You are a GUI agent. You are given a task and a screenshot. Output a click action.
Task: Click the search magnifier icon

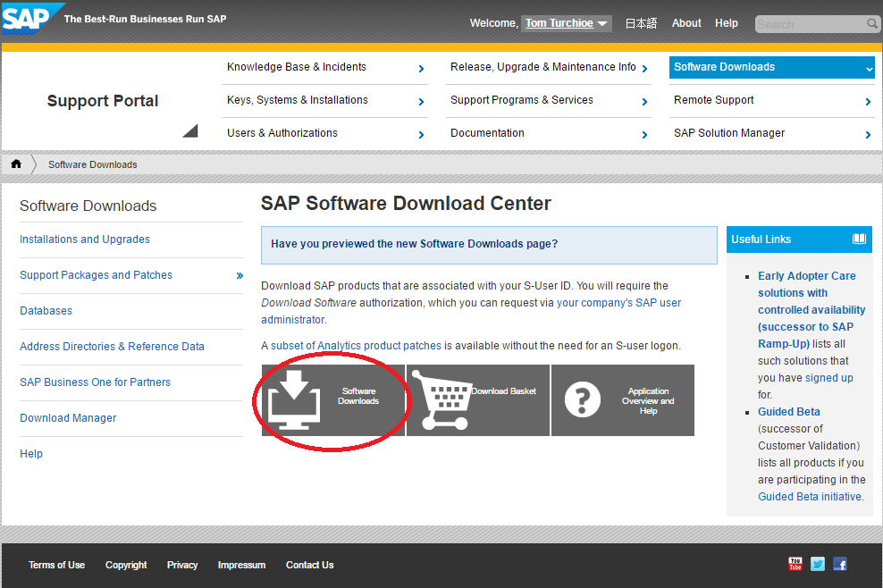click(872, 24)
